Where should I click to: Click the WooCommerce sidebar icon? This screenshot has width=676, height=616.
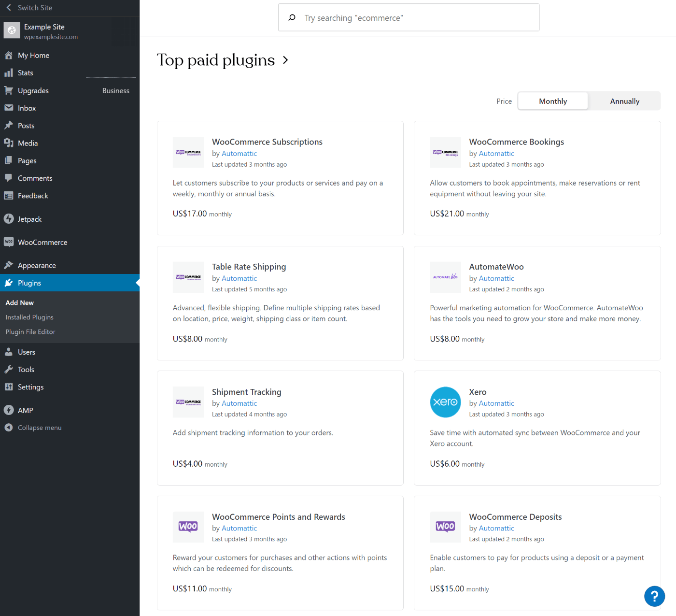[9, 242]
